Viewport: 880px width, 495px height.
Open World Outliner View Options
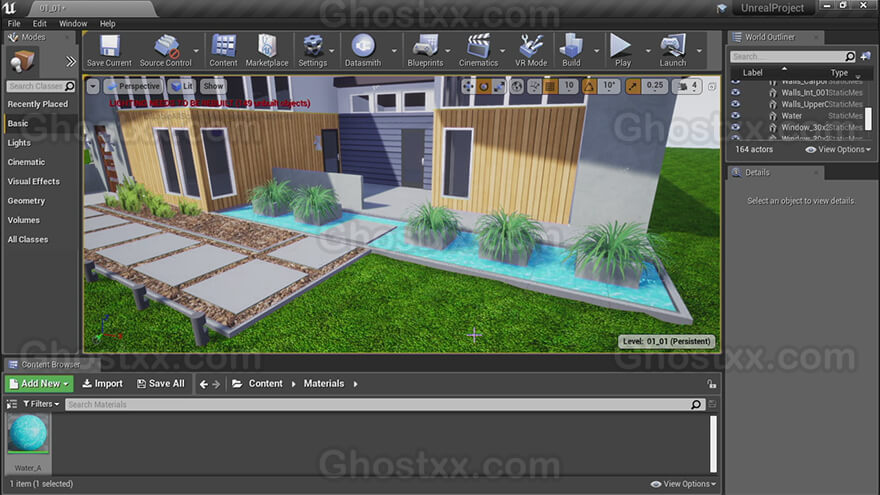tap(838, 149)
